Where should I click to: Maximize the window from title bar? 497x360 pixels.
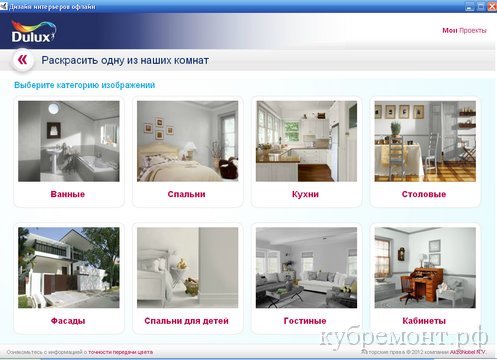481,6
